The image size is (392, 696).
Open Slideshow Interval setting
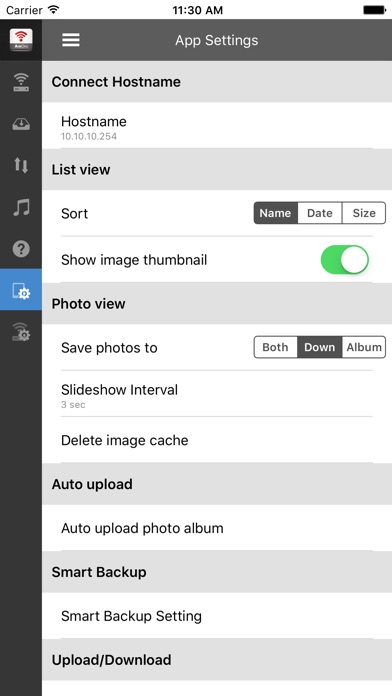point(217,394)
